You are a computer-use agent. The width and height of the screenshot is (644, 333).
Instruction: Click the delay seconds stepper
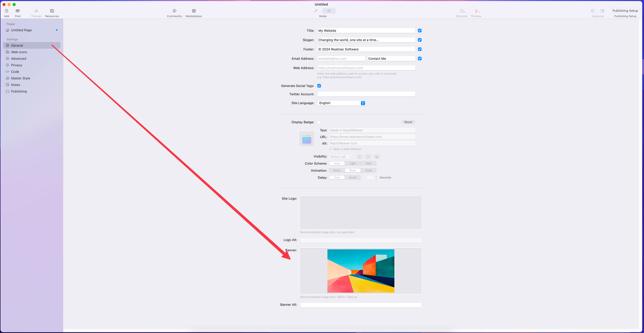point(376,178)
